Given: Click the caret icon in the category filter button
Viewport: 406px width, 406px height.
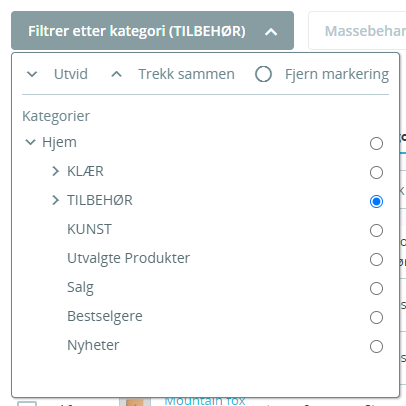Looking at the screenshot, I should pos(271,32).
